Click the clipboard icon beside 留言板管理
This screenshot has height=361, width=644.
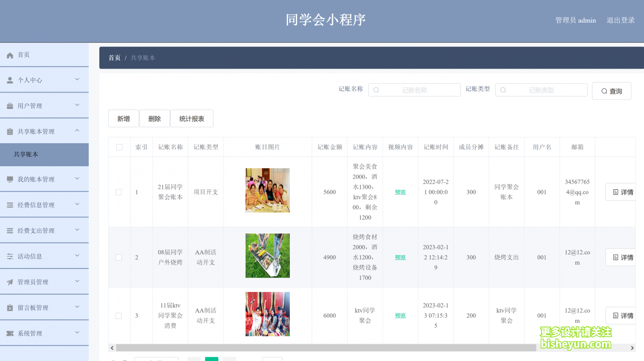tap(10, 308)
